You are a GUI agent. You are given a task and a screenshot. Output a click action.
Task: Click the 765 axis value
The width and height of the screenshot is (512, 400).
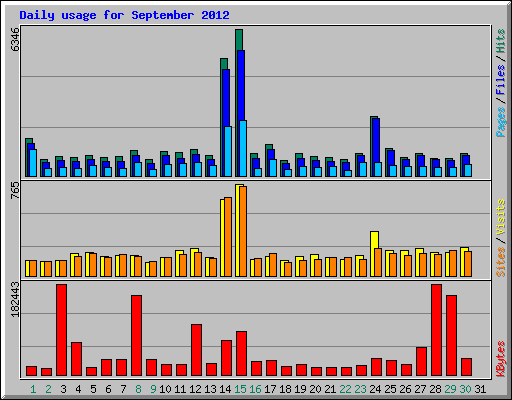click(x=15, y=190)
